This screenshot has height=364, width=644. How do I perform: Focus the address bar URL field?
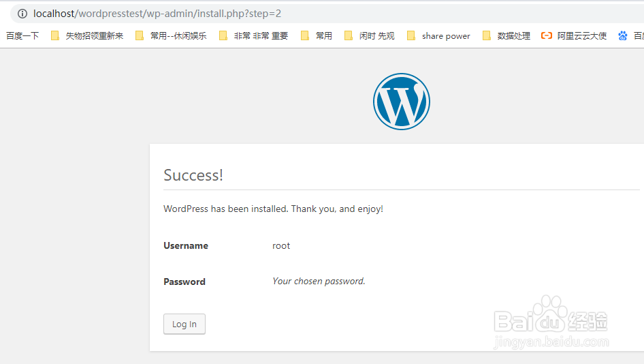[272, 14]
